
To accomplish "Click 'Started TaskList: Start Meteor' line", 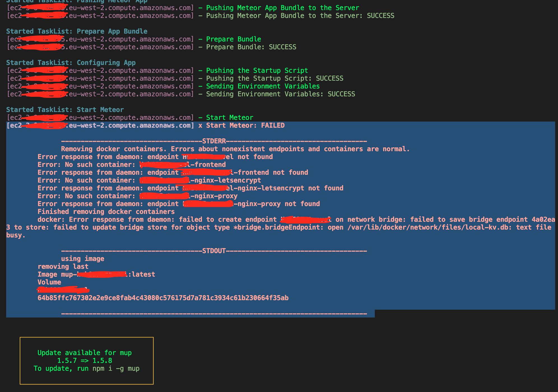I will pyautogui.click(x=65, y=110).
